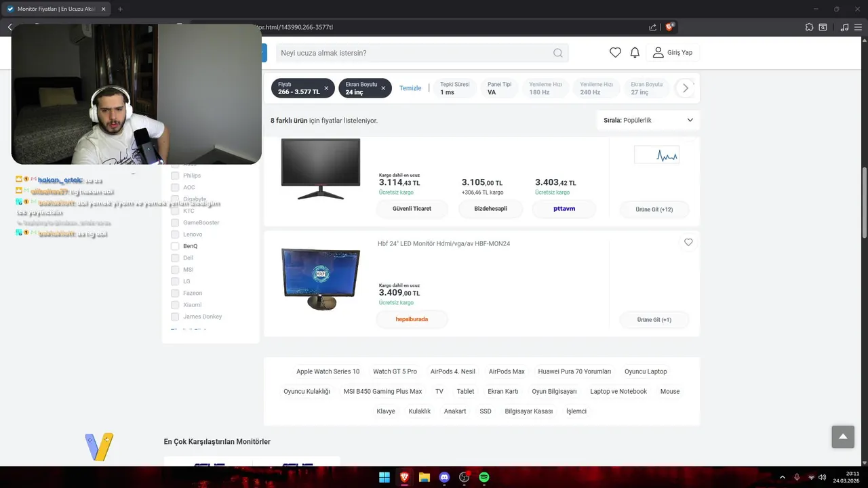Screen dimensions: 868x488
Task: Remove the Fiyatı 266 - 3.577 TL filter chip
Action: coord(326,88)
